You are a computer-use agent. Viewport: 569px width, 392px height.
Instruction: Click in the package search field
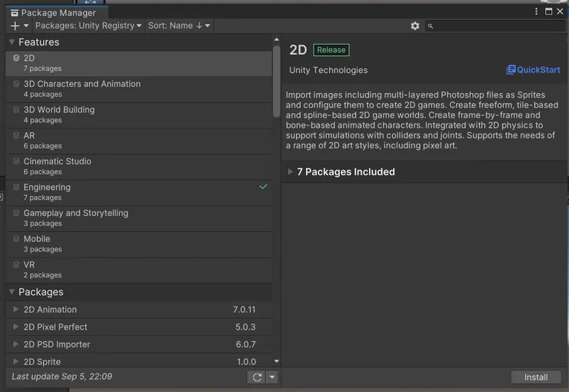click(x=496, y=26)
